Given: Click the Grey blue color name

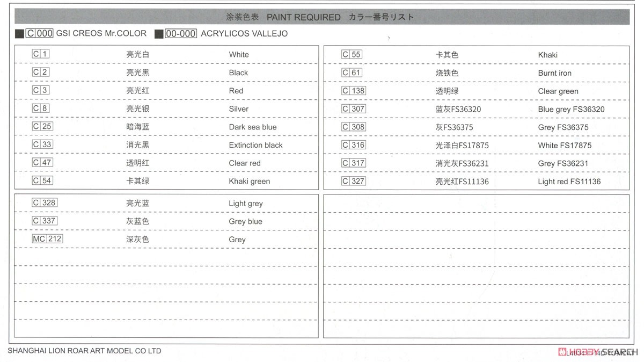Looking at the screenshot, I should [x=246, y=221].
